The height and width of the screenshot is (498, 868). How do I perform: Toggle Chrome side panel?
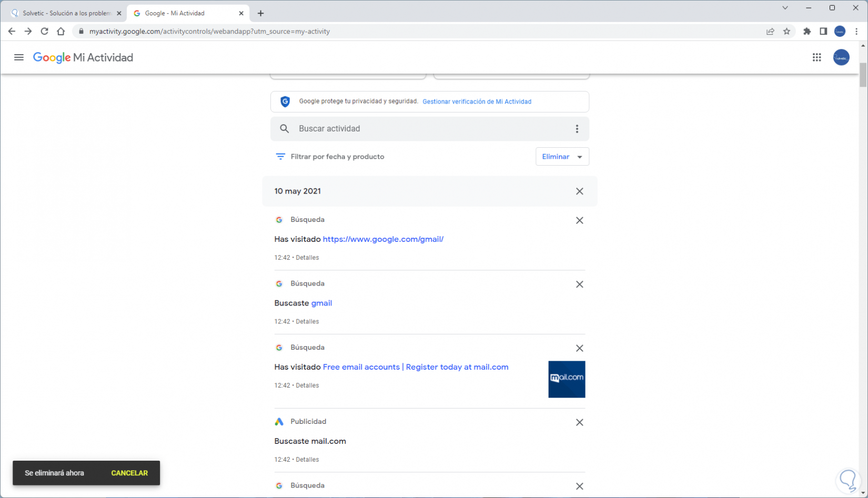click(x=823, y=32)
